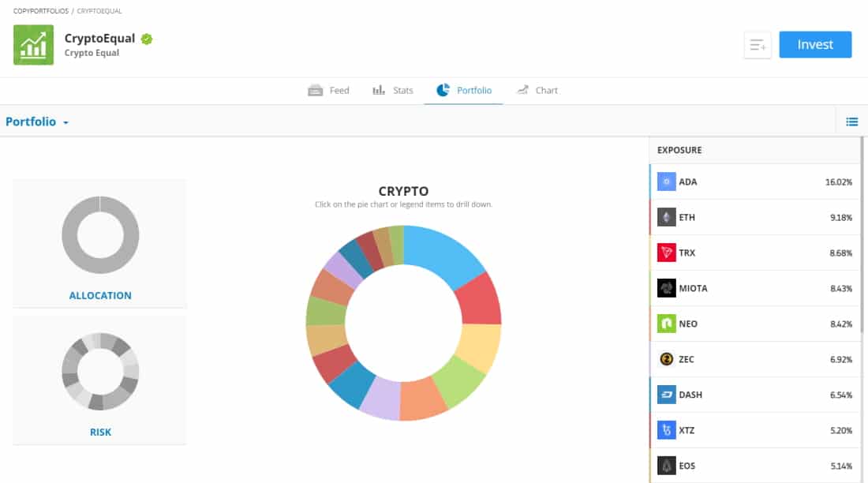Viewport: 868px width, 483px height.
Task: Click the Stats bar-chart icon
Action: tap(379, 90)
